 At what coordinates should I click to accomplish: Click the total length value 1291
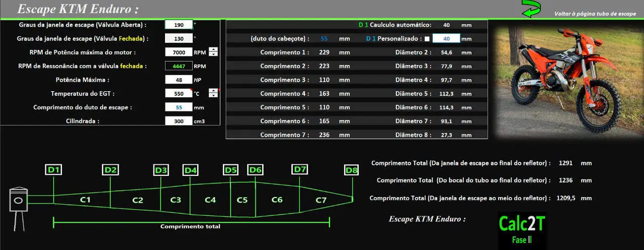(566, 163)
